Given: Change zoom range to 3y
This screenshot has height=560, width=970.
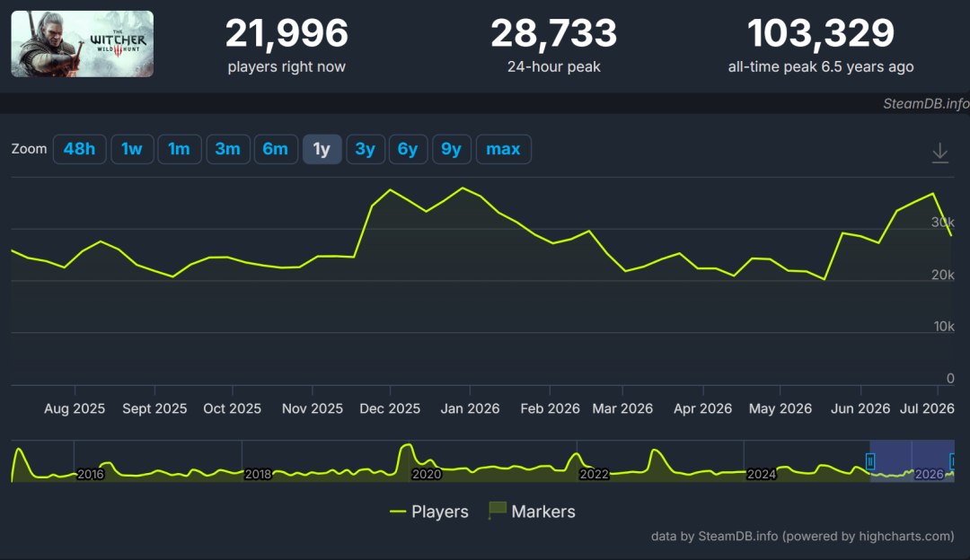Looking at the screenshot, I should click(365, 149).
